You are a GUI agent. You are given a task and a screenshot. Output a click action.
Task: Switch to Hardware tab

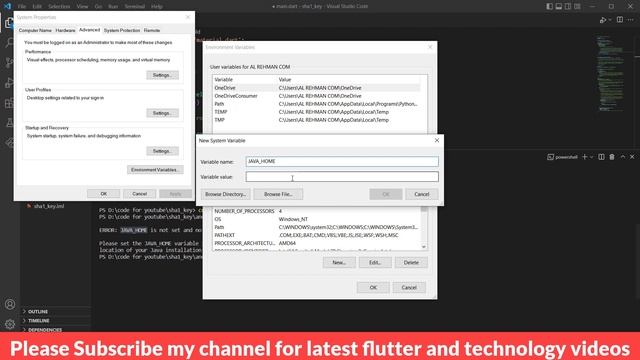pyautogui.click(x=65, y=30)
